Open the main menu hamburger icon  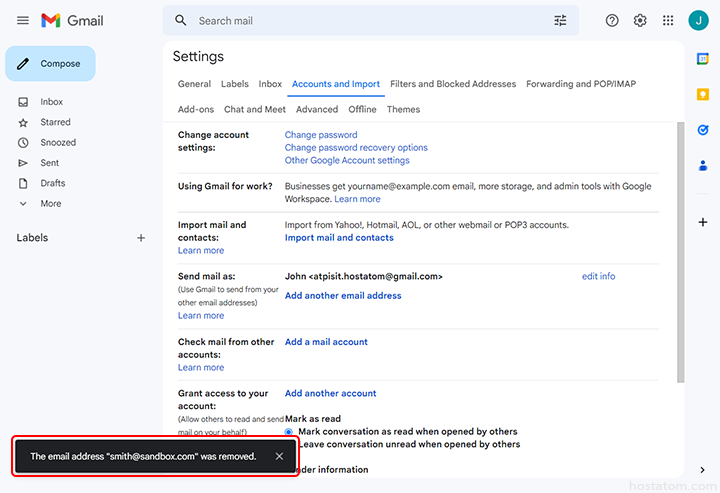coord(23,20)
